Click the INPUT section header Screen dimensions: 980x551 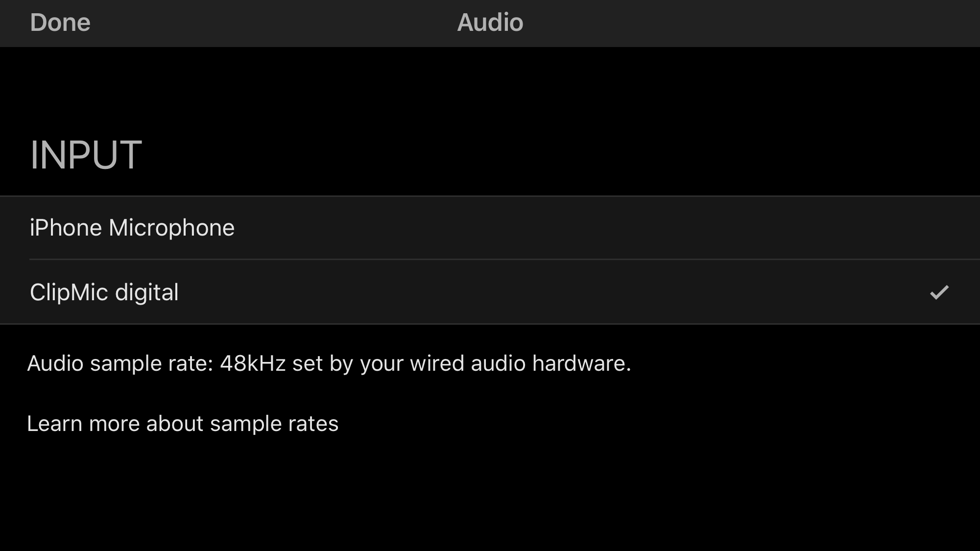[x=86, y=155]
